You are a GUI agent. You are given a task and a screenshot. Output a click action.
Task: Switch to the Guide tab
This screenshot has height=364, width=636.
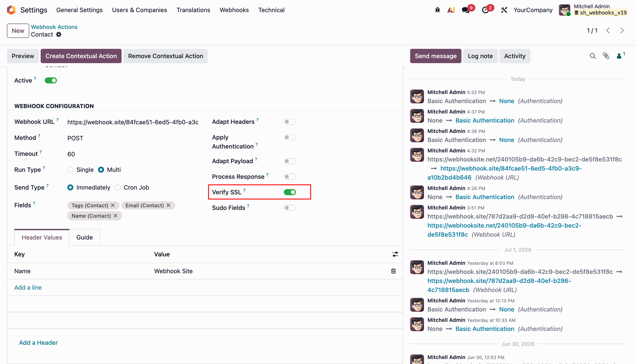(84, 237)
